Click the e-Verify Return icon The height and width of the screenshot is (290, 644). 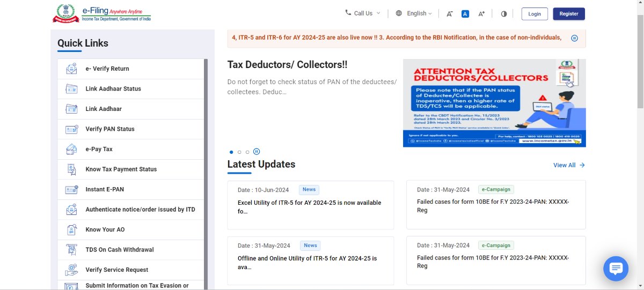71,69
